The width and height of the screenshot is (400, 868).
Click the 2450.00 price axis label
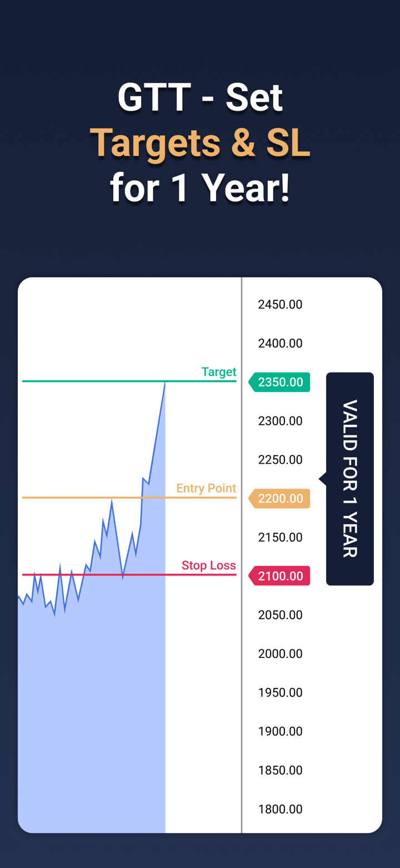(x=280, y=305)
